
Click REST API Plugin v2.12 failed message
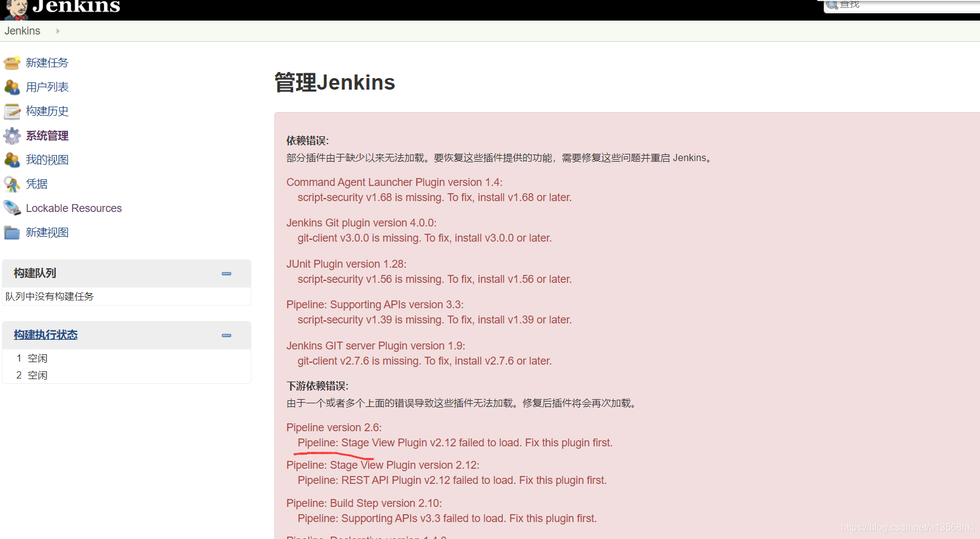coord(452,480)
